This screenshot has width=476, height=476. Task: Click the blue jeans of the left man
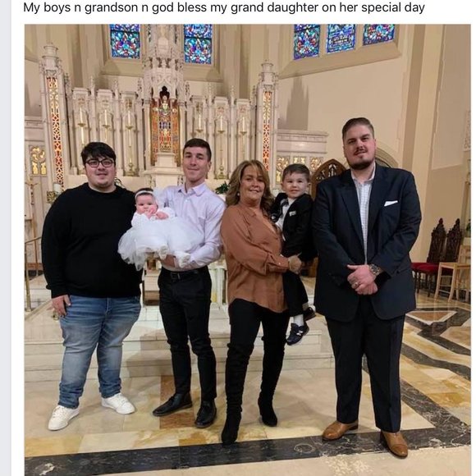click(x=98, y=349)
